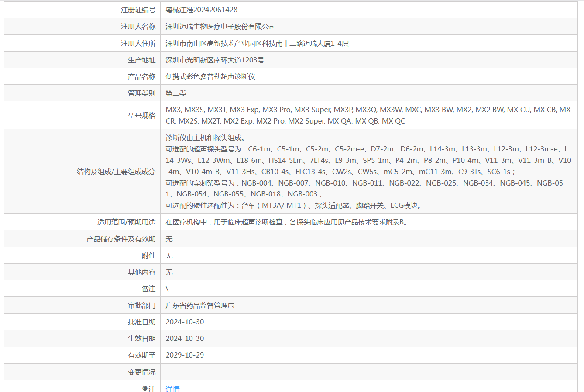Click the model list line starting CR, MX2S
Screen dimensions: 584x392
tap(285, 121)
